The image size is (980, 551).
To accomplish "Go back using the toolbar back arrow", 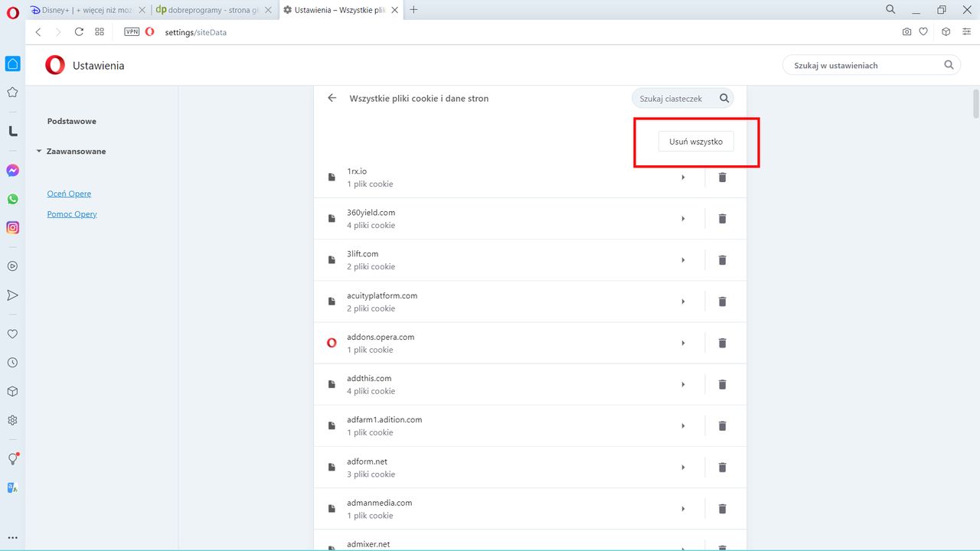I will [38, 32].
